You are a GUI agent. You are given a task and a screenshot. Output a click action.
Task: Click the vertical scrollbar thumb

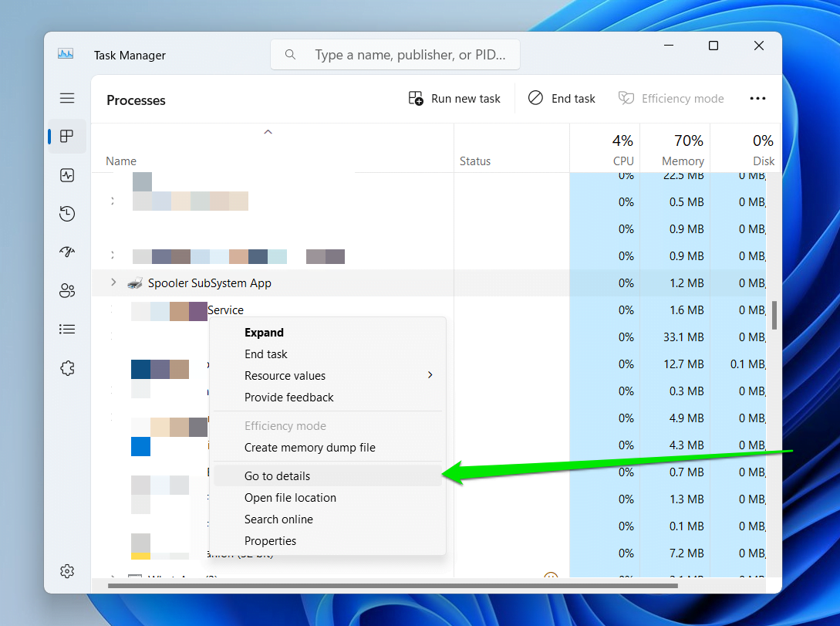pyautogui.click(x=774, y=315)
